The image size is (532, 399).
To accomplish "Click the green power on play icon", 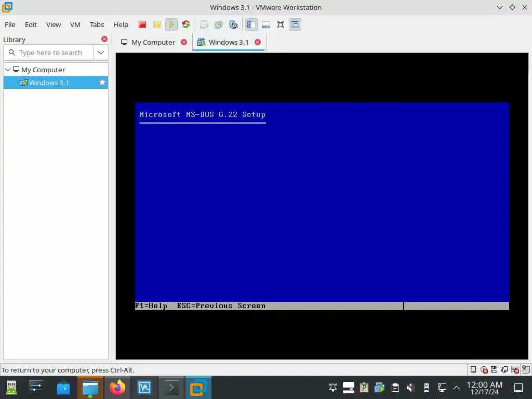I will (171, 24).
